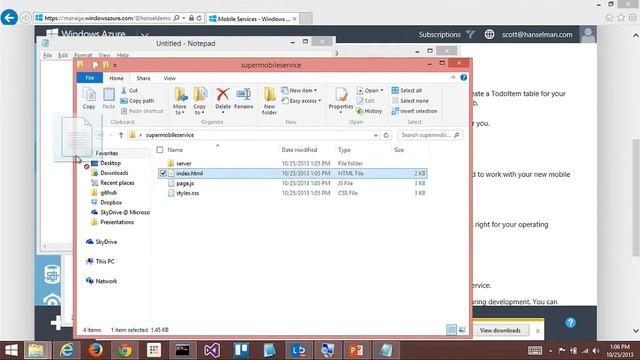Click the Azure user avatar icon
The height and width of the screenshot is (360, 640).
[588, 35]
